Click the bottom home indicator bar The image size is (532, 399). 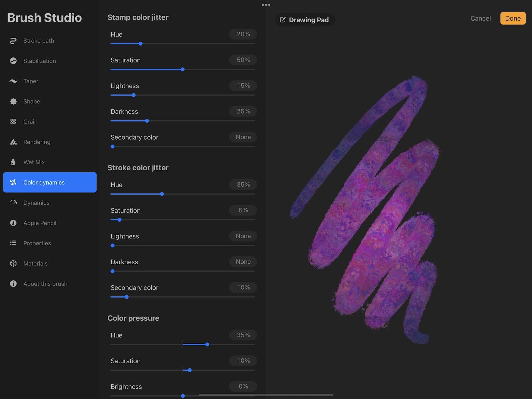point(266,395)
